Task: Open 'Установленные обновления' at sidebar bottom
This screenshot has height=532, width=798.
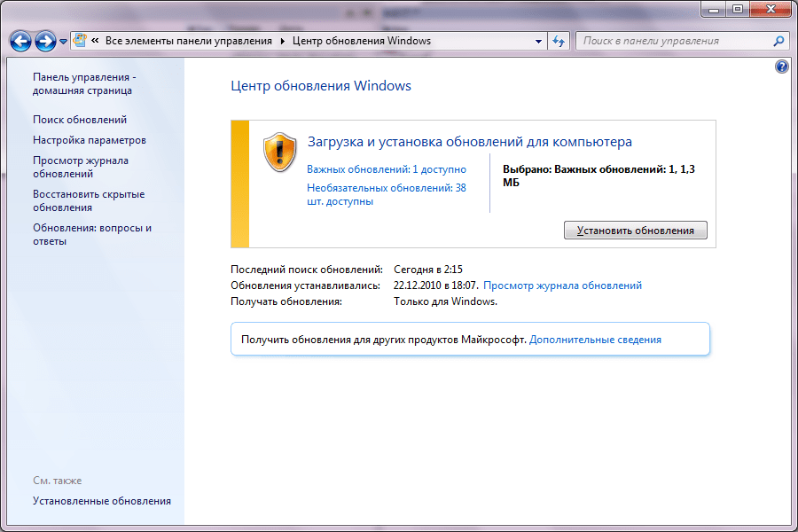Action: [102, 501]
